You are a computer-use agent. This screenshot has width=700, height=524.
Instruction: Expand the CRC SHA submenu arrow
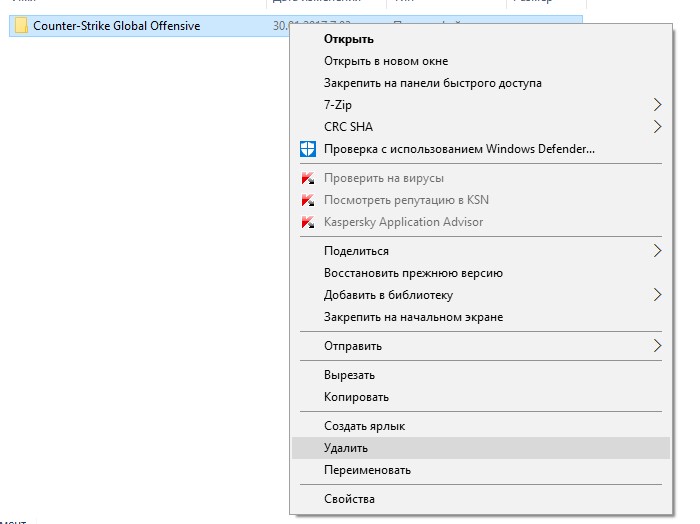click(657, 127)
